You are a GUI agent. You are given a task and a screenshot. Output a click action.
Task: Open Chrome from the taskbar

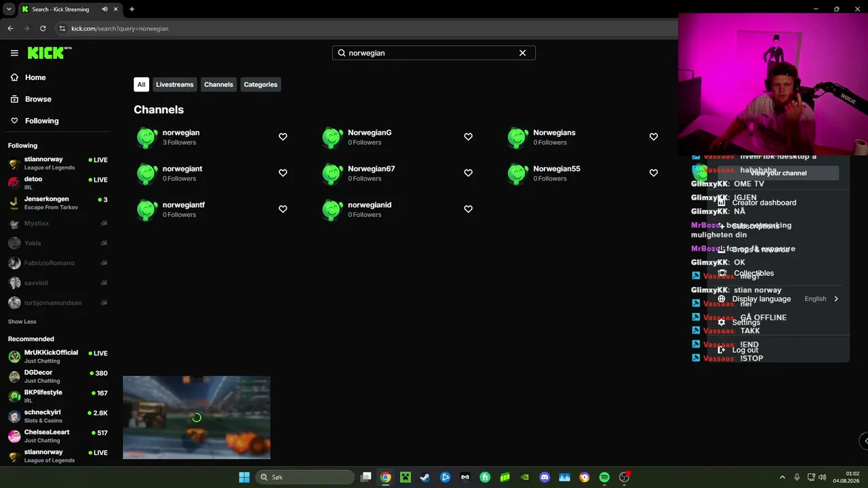pyautogui.click(x=385, y=477)
